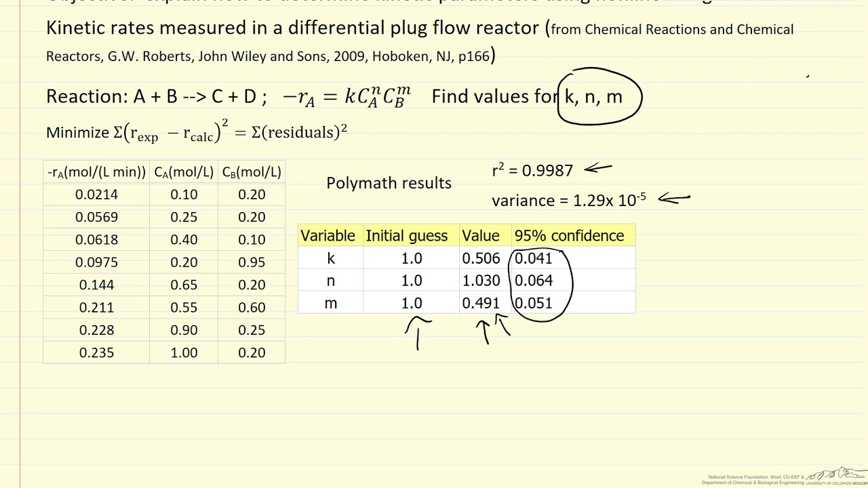Select the rate value 0.235
Screen dimensions: 868x488
click(96, 352)
